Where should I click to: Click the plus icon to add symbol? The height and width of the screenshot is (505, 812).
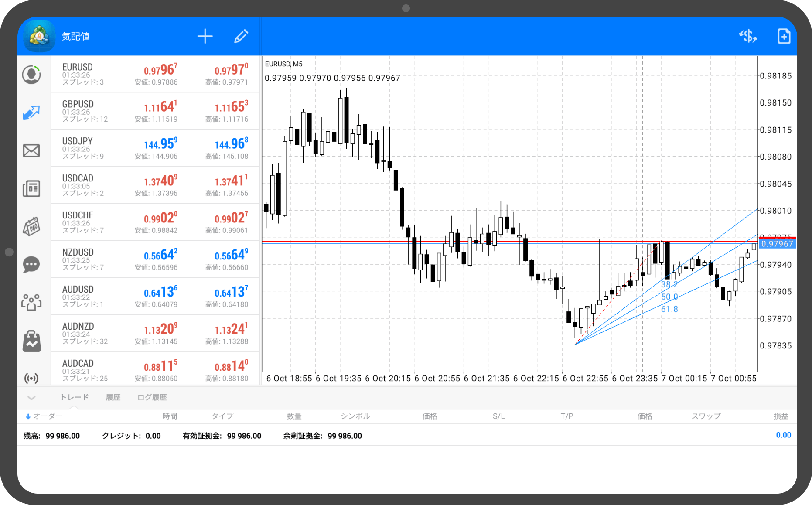(205, 37)
